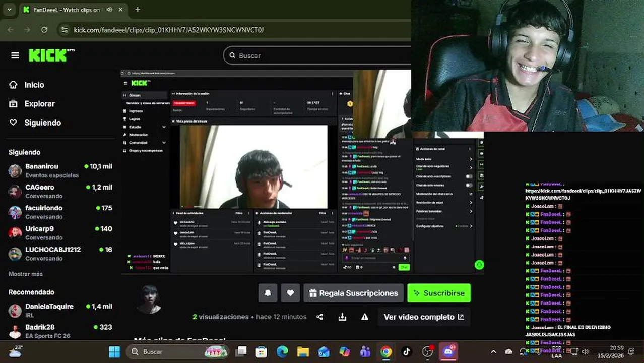Click the download clip icon
644x363 pixels.
(342, 317)
